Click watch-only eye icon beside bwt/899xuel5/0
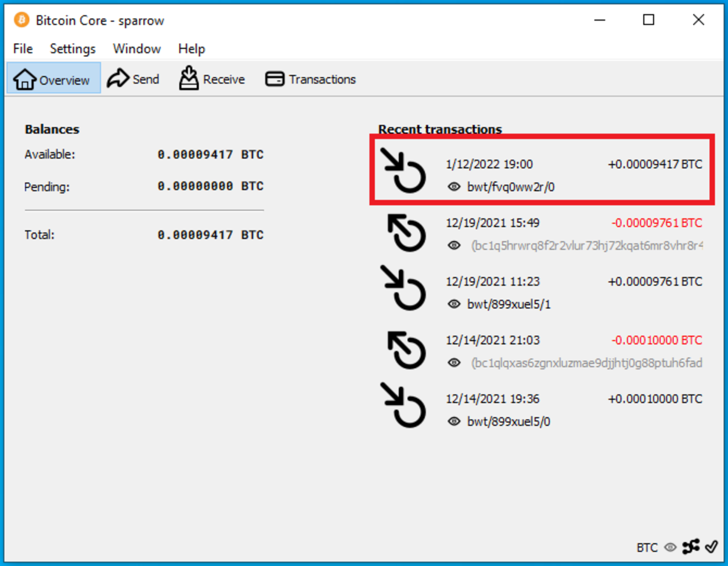The height and width of the screenshot is (566, 728). coord(454,422)
